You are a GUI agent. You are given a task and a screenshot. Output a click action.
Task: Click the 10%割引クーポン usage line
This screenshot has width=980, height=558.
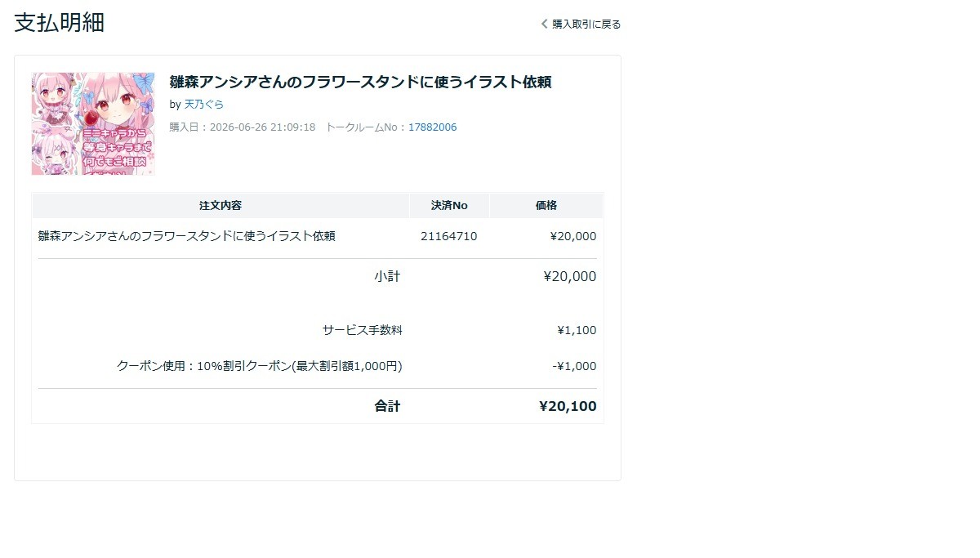tap(260, 366)
